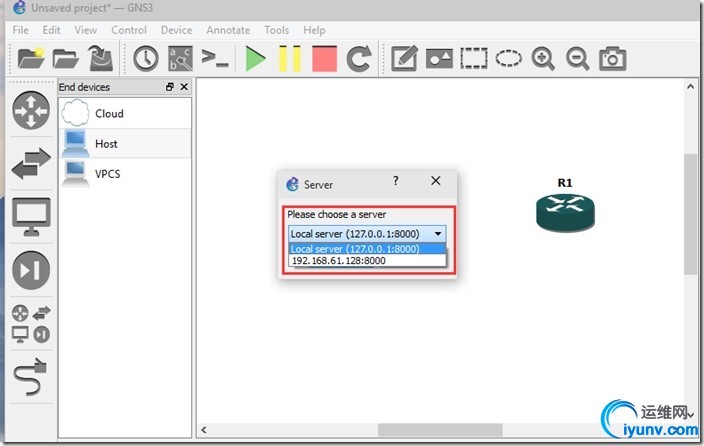Screen dimensions: 704x446
Task: Stop all devices with red square
Action: point(324,59)
